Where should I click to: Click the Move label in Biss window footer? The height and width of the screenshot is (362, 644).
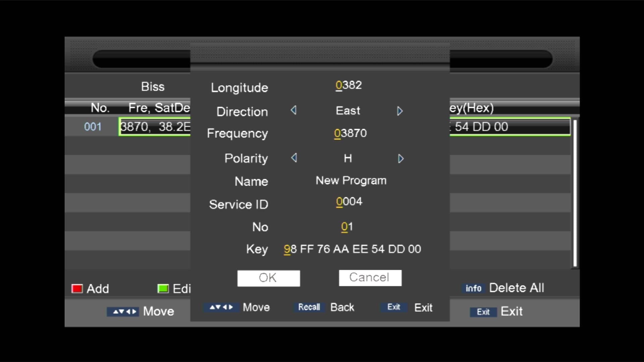(159, 312)
